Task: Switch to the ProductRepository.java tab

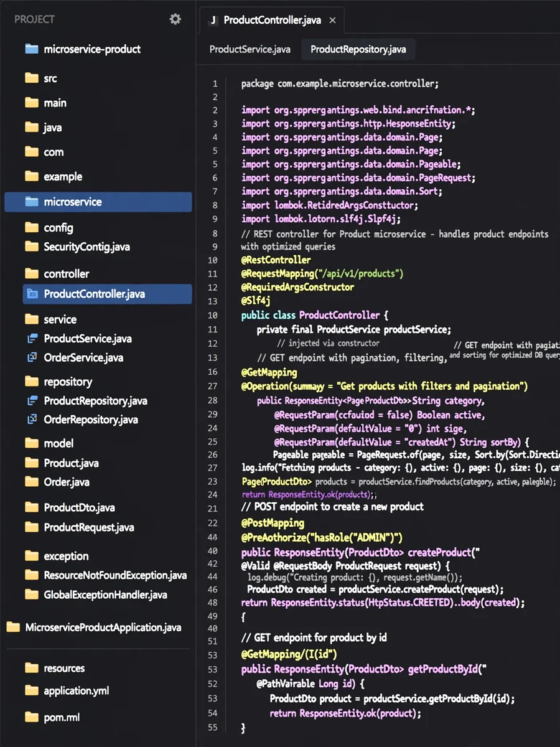Action: pos(358,49)
